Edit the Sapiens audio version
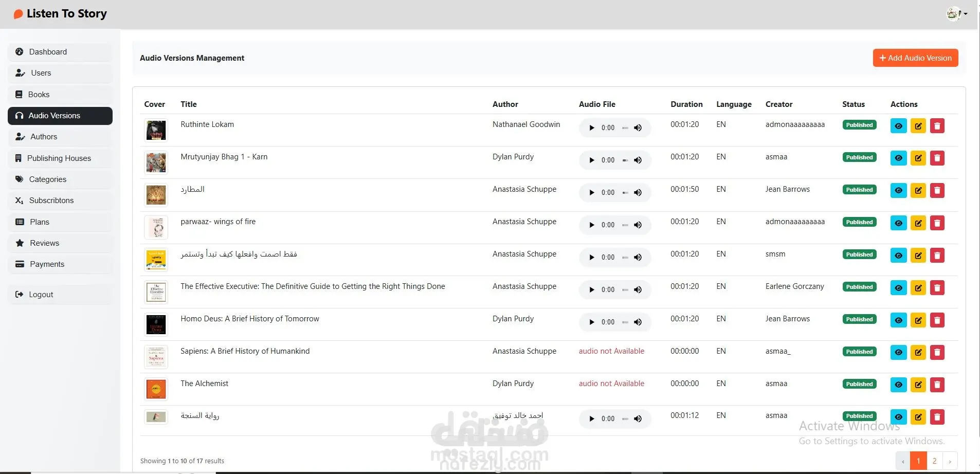 coord(918,353)
